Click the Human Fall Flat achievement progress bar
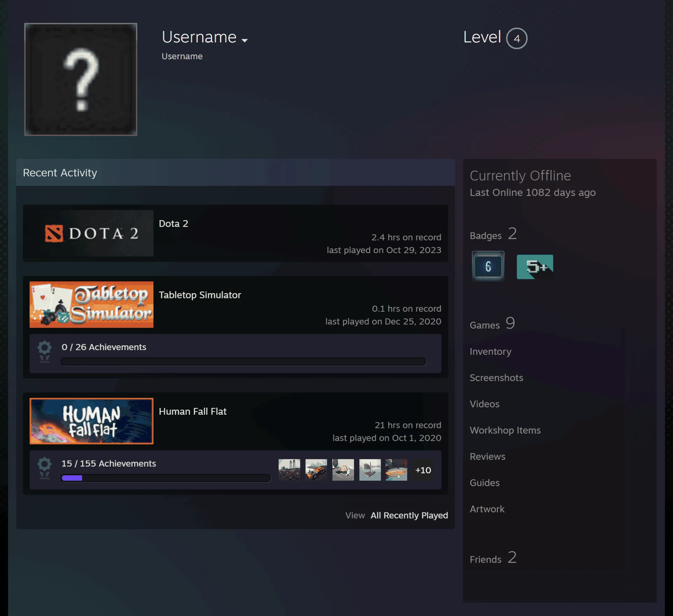Viewport: 673px width, 616px height. point(166,478)
